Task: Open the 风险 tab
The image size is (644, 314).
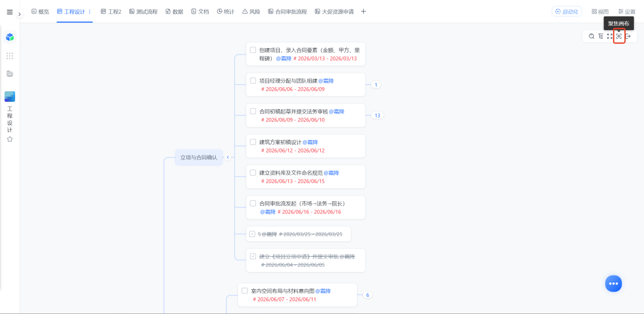Action: coord(251,12)
